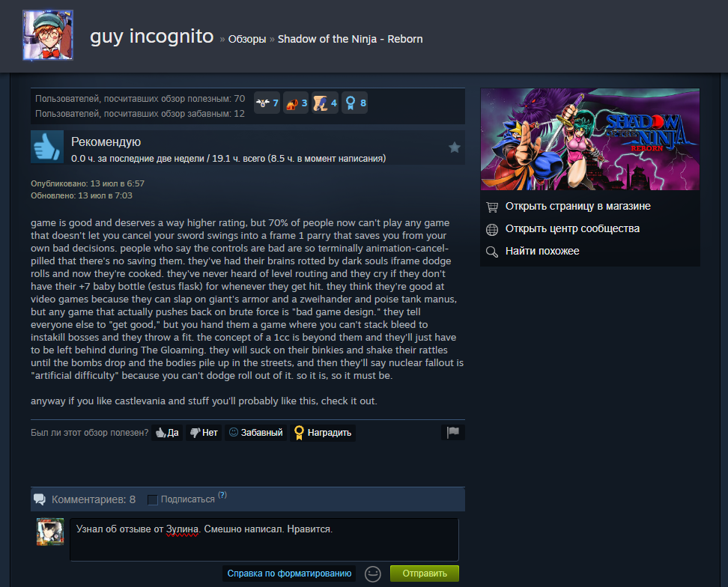This screenshot has width=728, height=587.
Task: Click the question mark help next to Подписаться
Action: [x=222, y=495]
